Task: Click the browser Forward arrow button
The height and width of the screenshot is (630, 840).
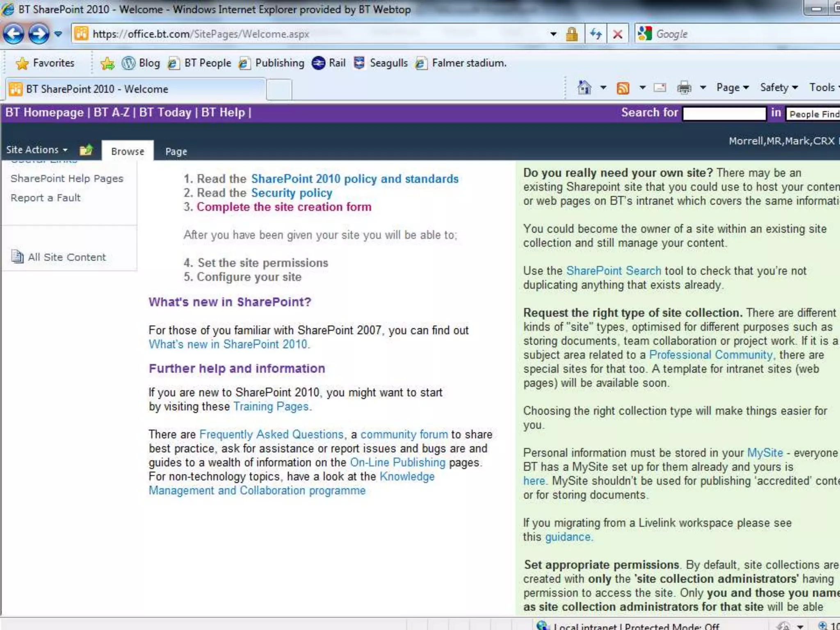Action: click(39, 34)
